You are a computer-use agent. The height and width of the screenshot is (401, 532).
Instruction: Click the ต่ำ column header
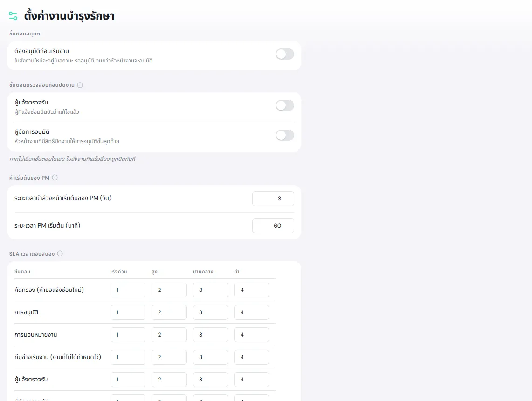[x=237, y=271]
